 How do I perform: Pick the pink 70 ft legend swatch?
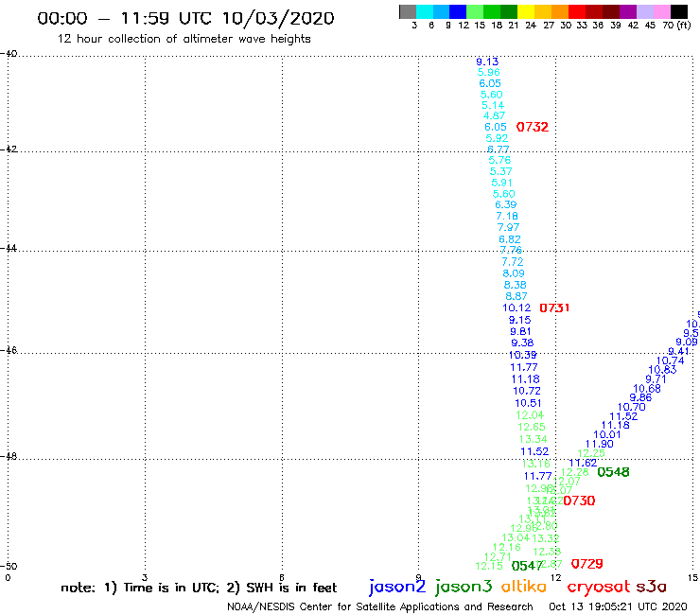pyautogui.click(x=661, y=11)
